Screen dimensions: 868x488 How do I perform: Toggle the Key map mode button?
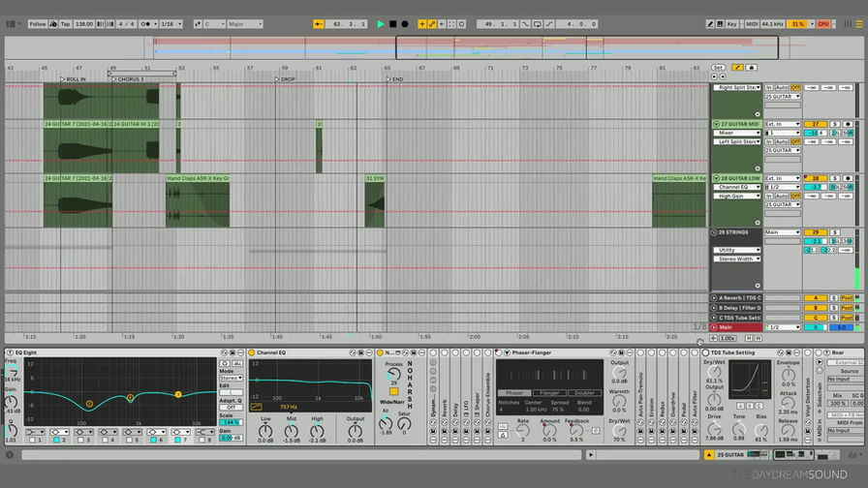[x=731, y=24]
